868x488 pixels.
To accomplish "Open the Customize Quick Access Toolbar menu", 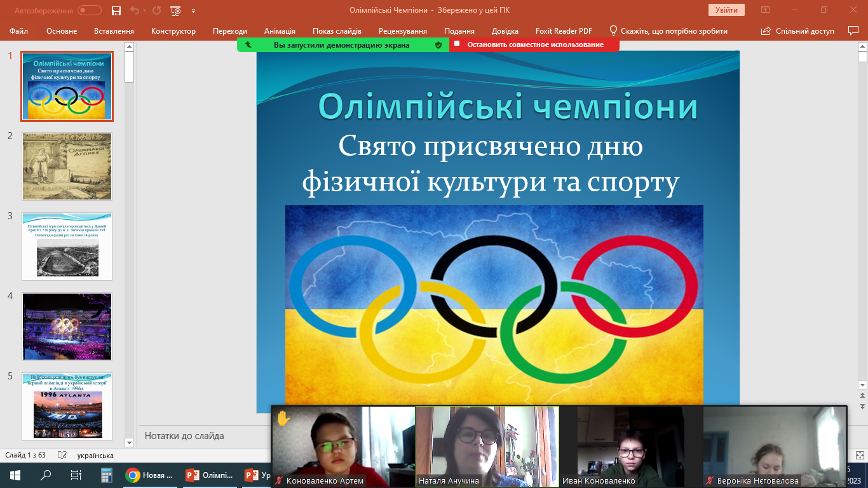I will pyautogui.click(x=193, y=11).
